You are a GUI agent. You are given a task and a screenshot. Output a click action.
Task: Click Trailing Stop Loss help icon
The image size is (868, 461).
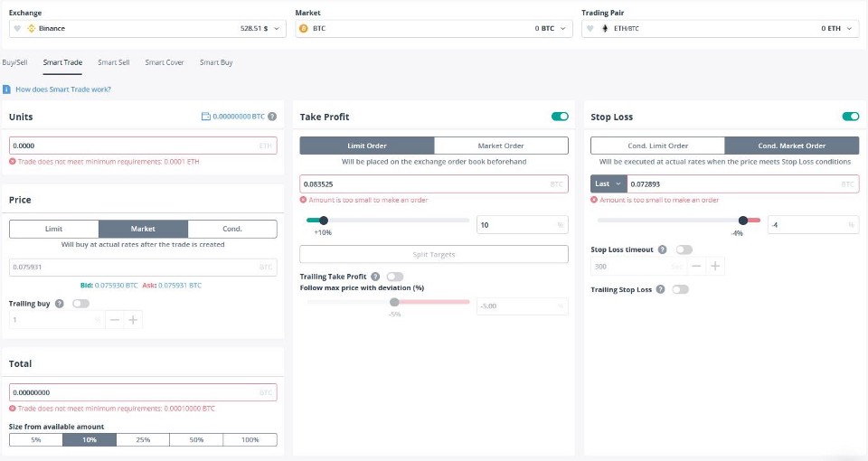click(x=660, y=289)
